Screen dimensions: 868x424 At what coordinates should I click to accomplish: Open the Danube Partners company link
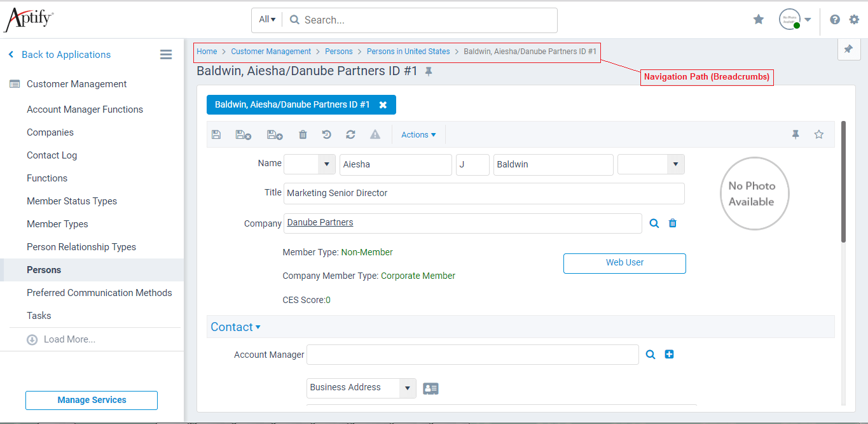point(320,222)
